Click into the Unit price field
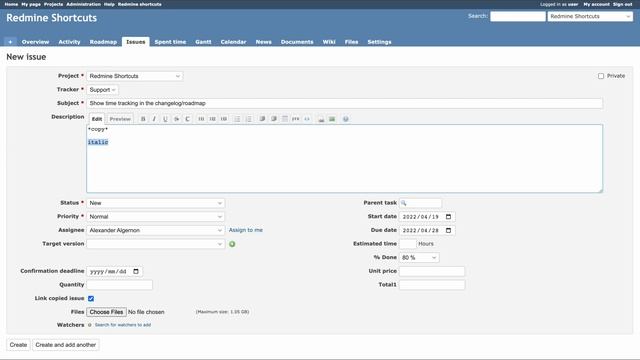The width and height of the screenshot is (640, 360). pos(432,271)
